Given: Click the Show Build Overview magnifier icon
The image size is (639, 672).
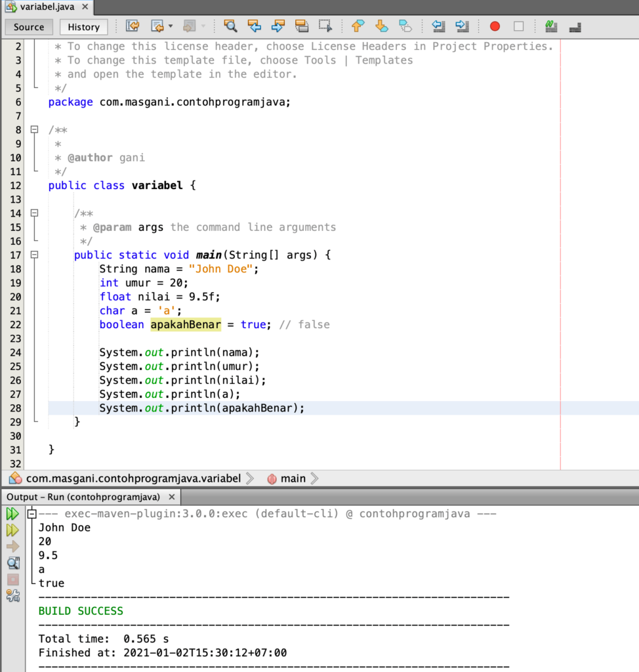Looking at the screenshot, I should click(13, 563).
